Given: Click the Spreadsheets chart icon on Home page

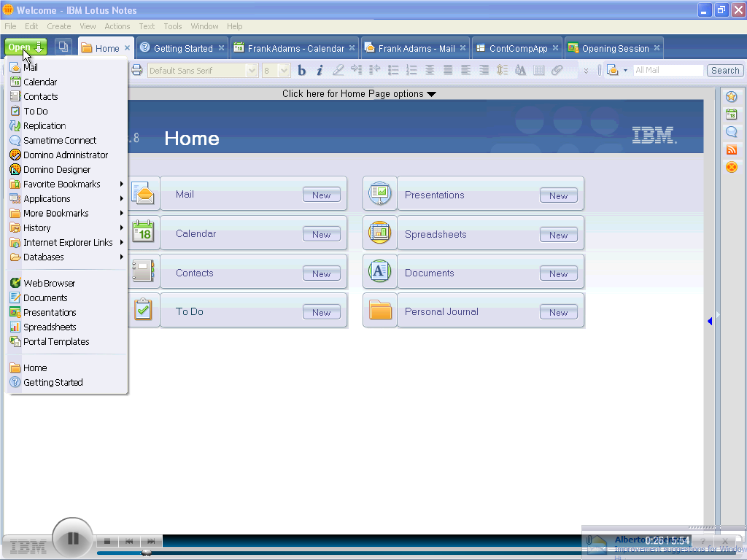Looking at the screenshot, I should coord(379,233).
